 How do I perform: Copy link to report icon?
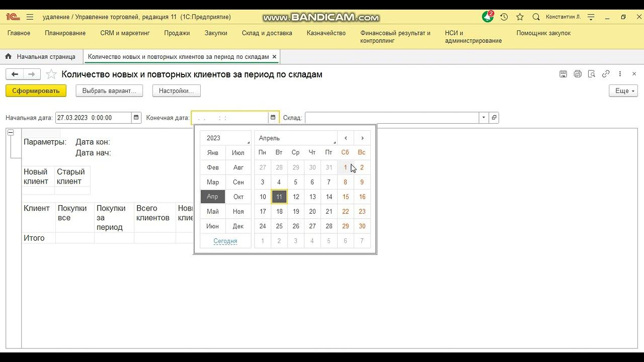coord(606,74)
